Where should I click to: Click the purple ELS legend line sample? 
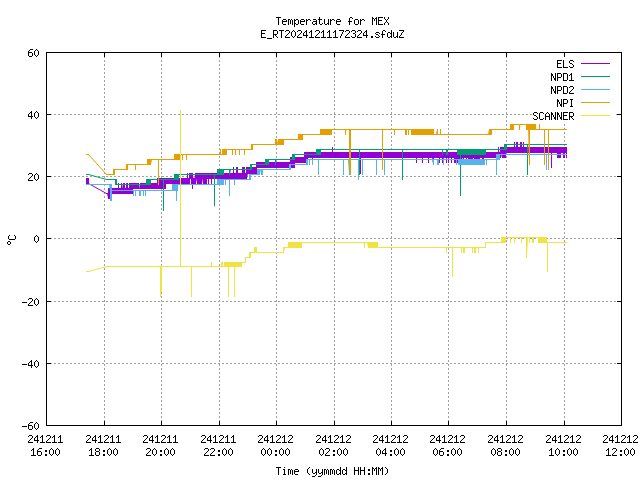(x=595, y=64)
